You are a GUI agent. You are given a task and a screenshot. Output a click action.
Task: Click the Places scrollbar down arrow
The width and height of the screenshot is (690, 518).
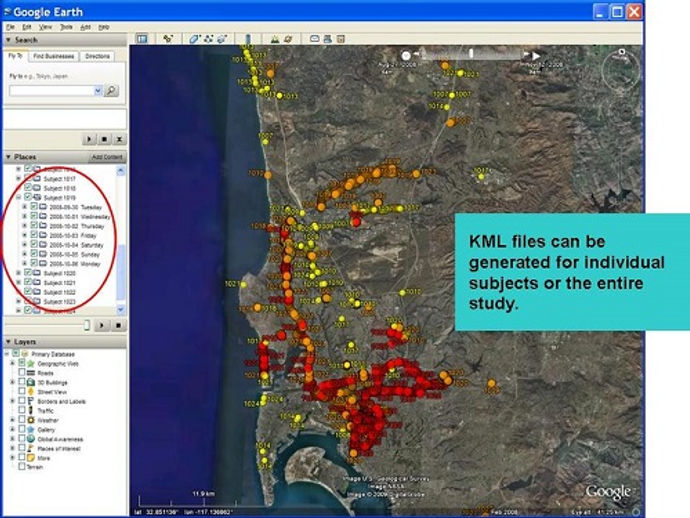coord(121,309)
